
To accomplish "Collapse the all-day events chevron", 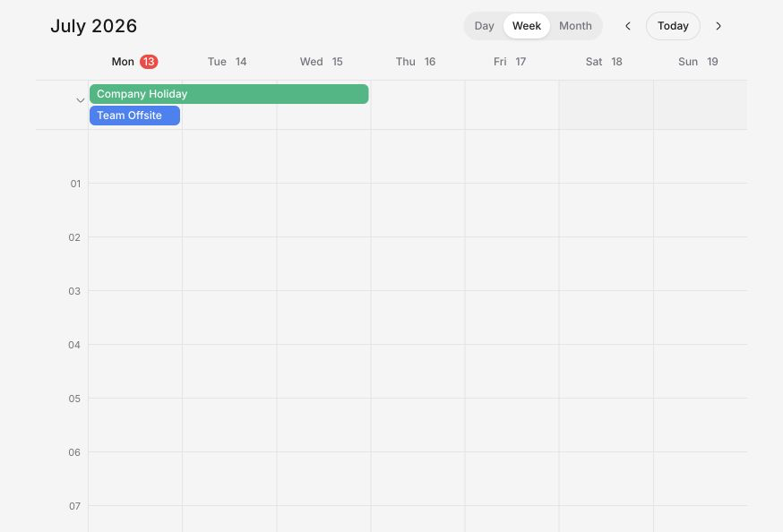I will click(80, 100).
